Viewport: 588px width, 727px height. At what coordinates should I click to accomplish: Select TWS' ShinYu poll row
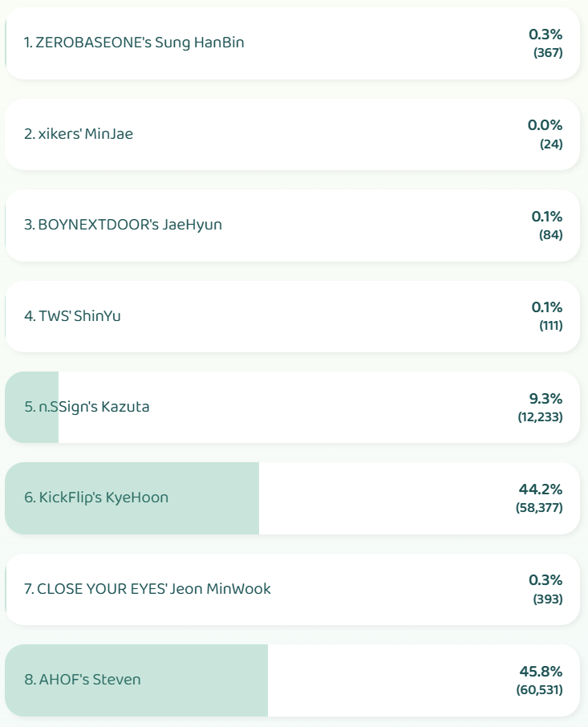click(x=292, y=316)
